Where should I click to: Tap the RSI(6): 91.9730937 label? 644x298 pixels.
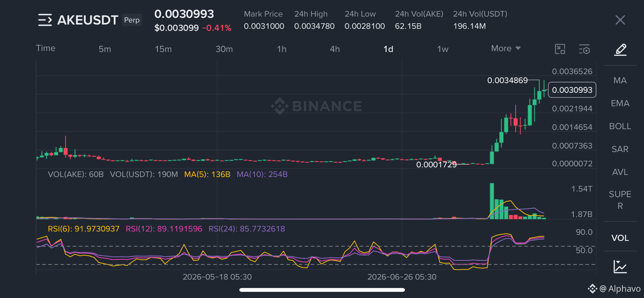tap(83, 229)
